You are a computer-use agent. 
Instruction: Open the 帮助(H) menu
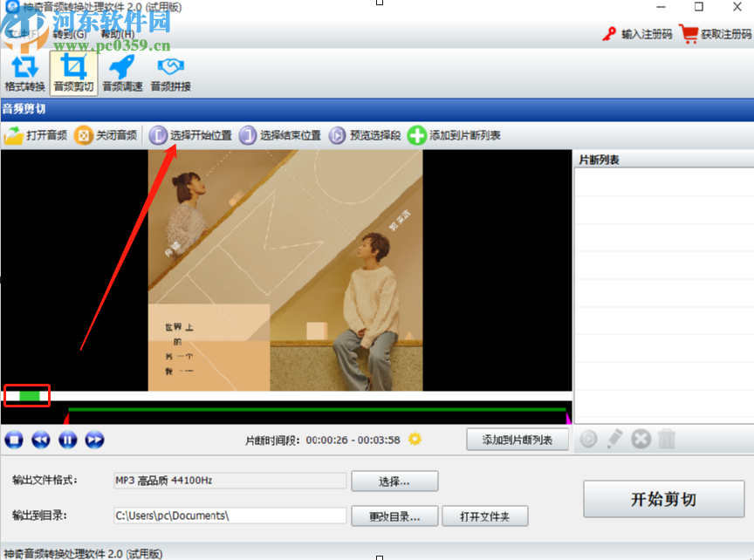117,34
